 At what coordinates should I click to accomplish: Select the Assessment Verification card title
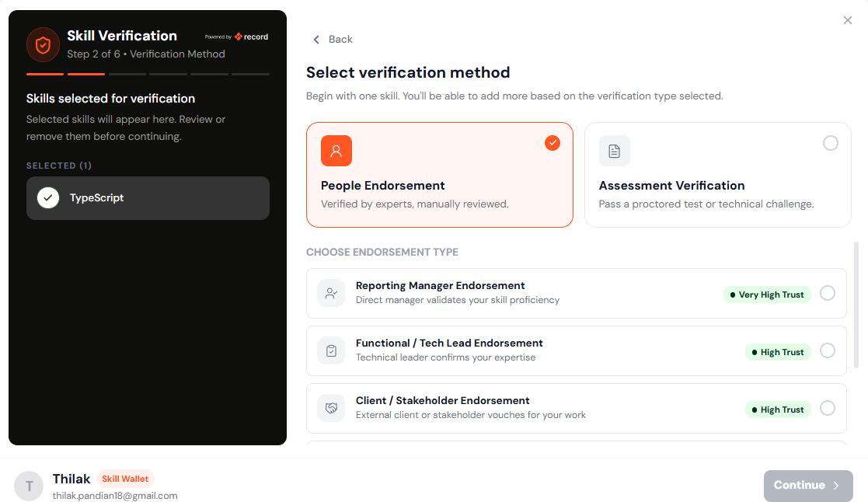[x=671, y=186]
